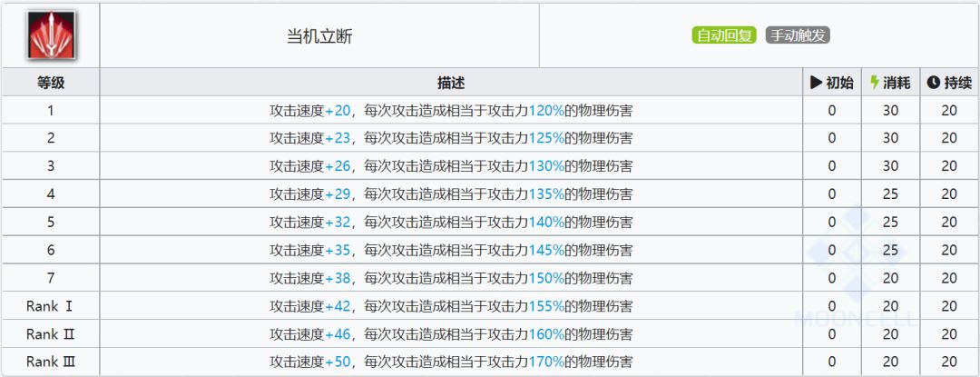This screenshot has height=377, width=980.
Task: Click the clock icon beside 持续
Action: pos(933,83)
